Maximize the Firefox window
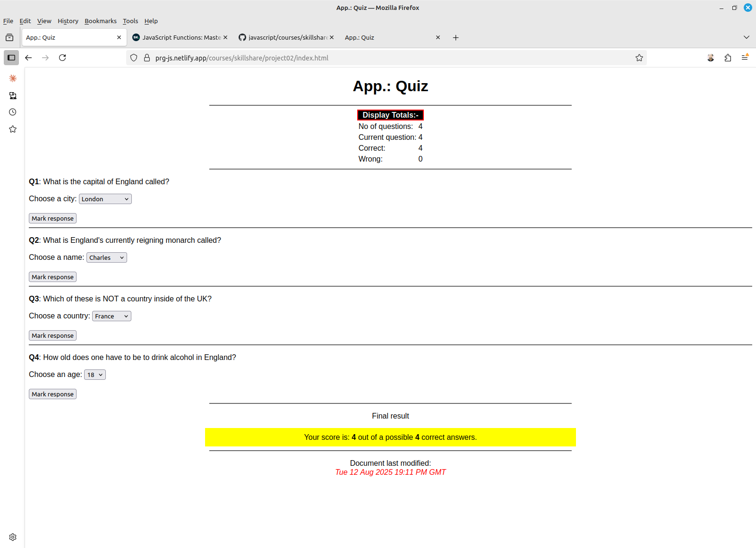The height and width of the screenshot is (548, 756). pyautogui.click(x=735, y=8)
